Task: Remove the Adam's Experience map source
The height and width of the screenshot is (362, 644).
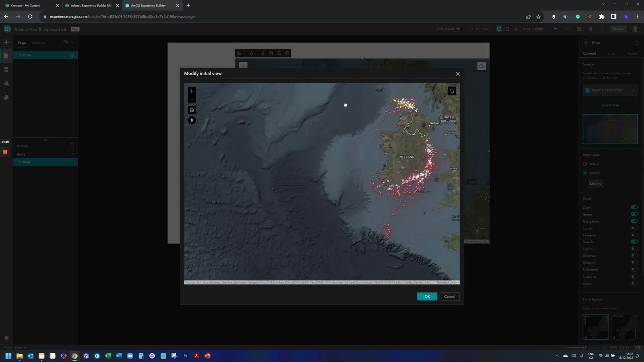Action: [633, 90]
